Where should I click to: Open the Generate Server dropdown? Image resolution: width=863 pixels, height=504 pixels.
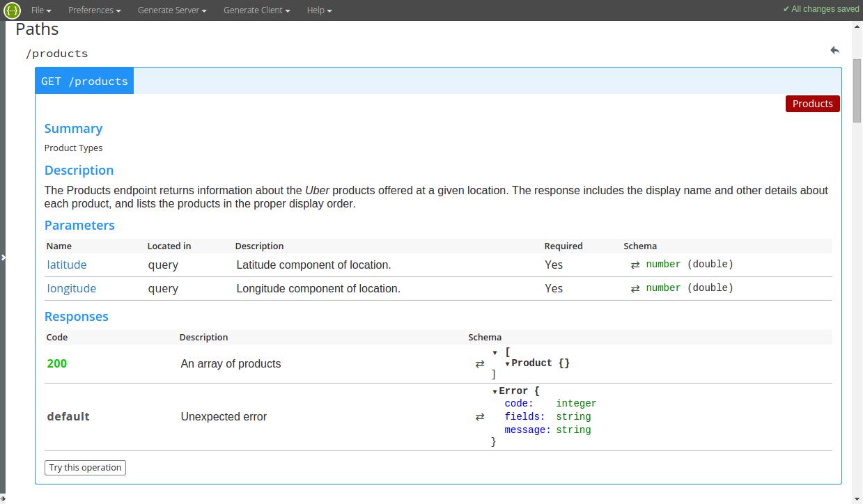click(172, 10)
